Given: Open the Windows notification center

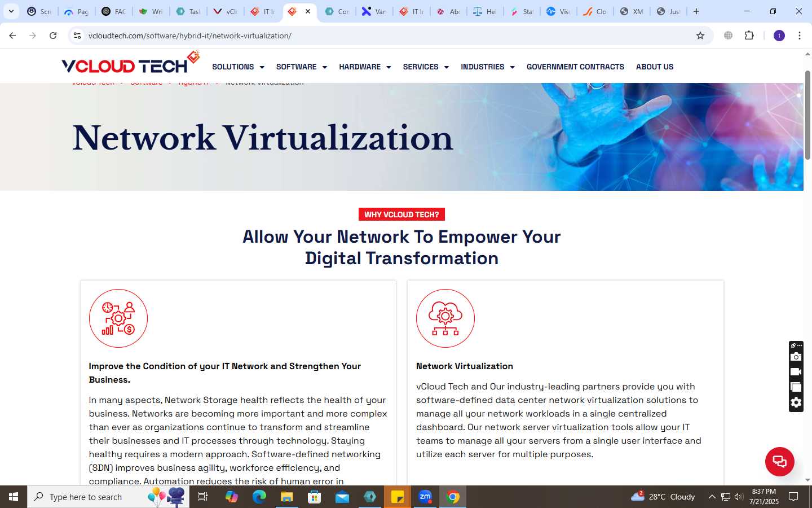Looking at the screenshot, I should pyautogui.click(x=793, y=497).
